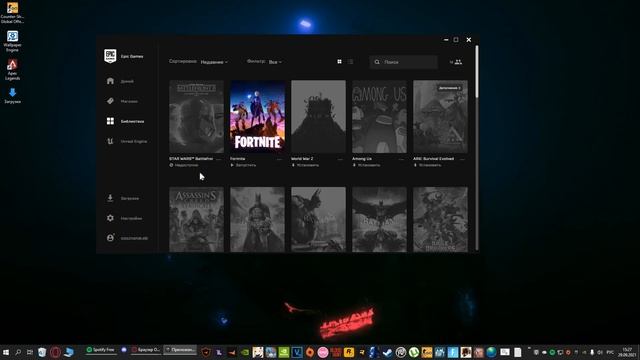Click the Batman Arkham Knight bat-logo cover
The width and height of the screenshot is (640, 360).
(380, 220)
